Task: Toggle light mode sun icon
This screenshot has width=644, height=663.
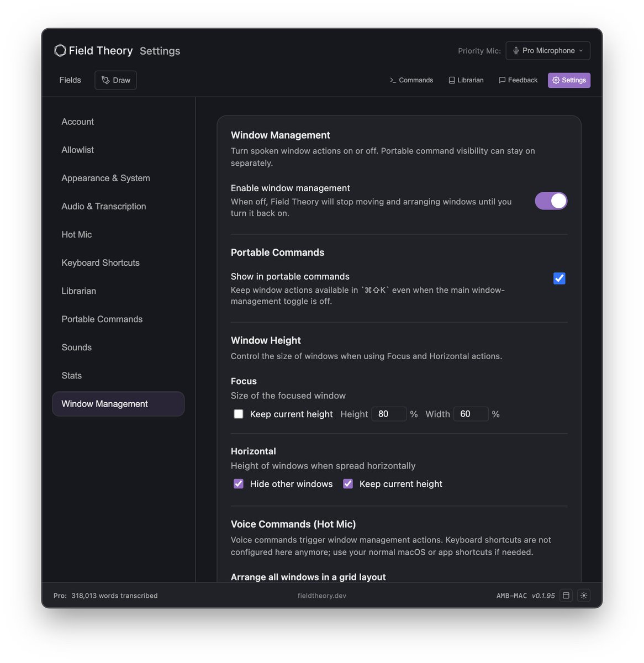Action: (x=584, y=596)
